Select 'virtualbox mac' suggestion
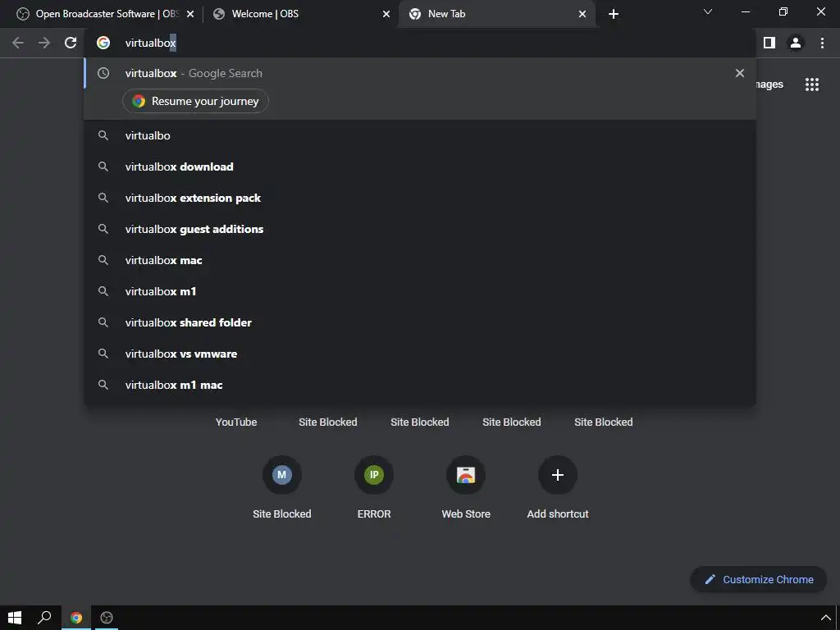The image size is (840, 630). 420,260
